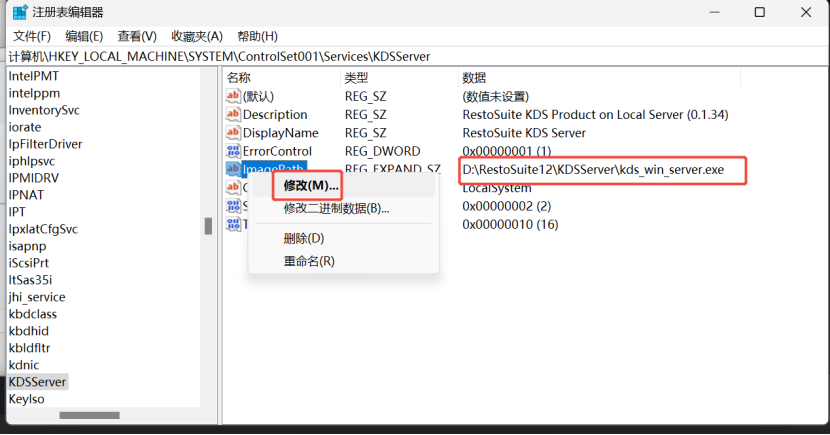Click the binary icon beside ErrorControl value
This screenshot has height=435, width=830.
[233, 151]
